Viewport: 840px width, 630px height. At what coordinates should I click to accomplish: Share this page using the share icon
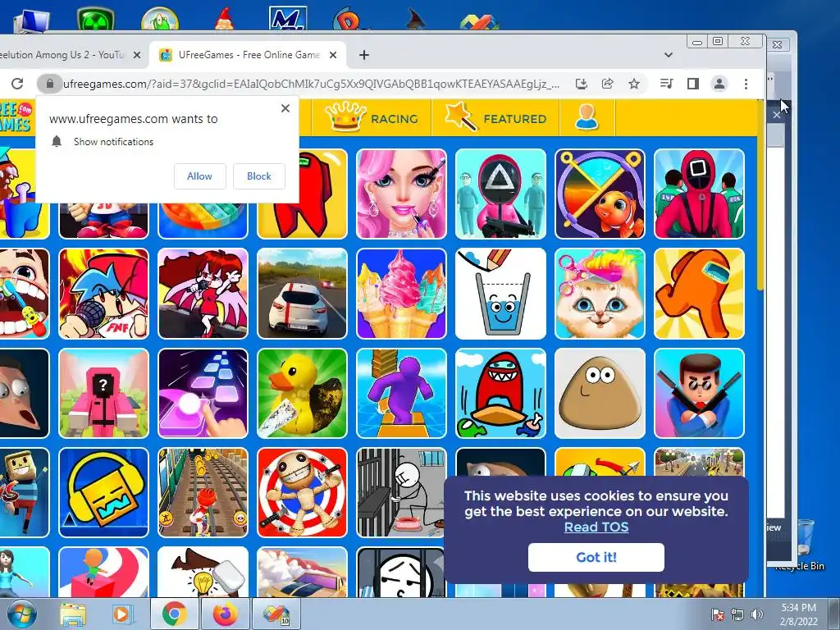coord(608,84)
